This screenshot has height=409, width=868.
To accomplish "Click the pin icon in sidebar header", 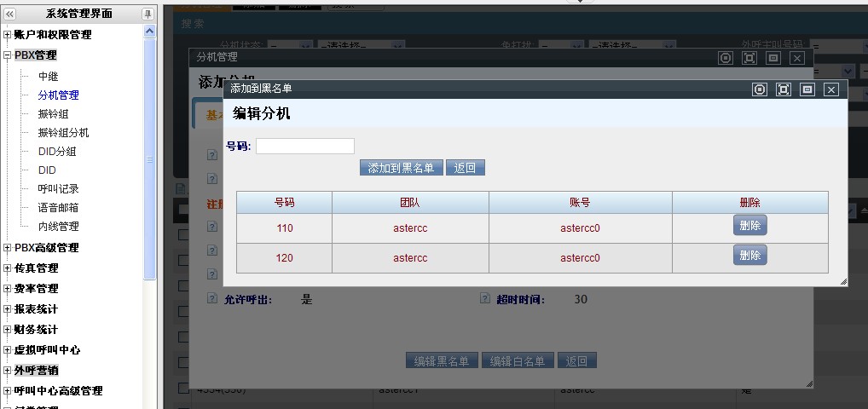I will pos(148,14).
